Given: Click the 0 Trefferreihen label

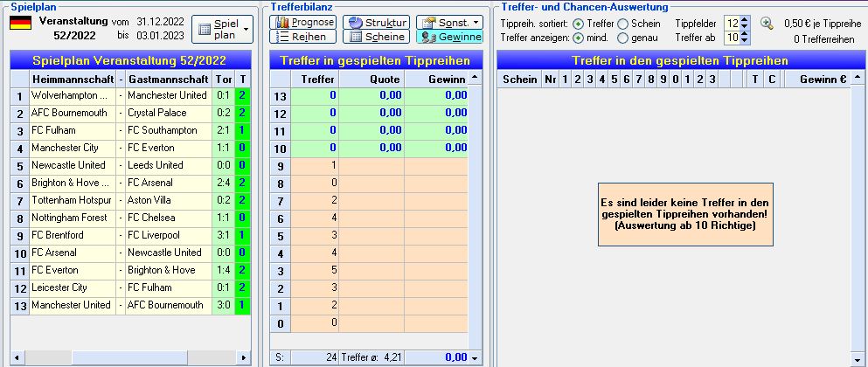Looking at the screenshot, I should tap(823, 38).
